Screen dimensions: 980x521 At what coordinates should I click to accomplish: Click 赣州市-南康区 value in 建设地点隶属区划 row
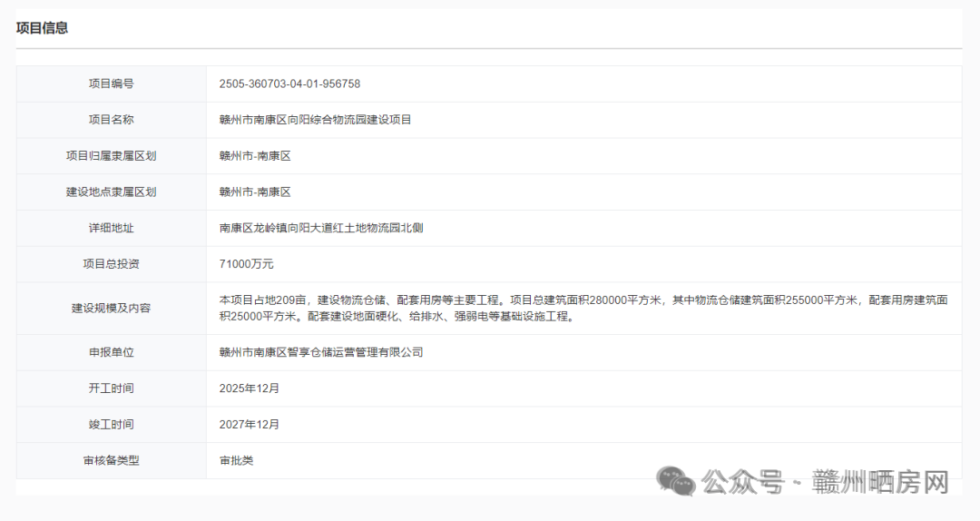click(255, 192)
